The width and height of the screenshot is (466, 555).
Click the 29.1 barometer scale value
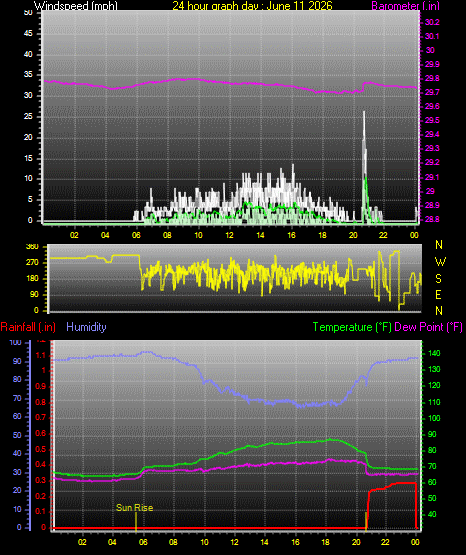pyautogui.click(x=432, y=177)
